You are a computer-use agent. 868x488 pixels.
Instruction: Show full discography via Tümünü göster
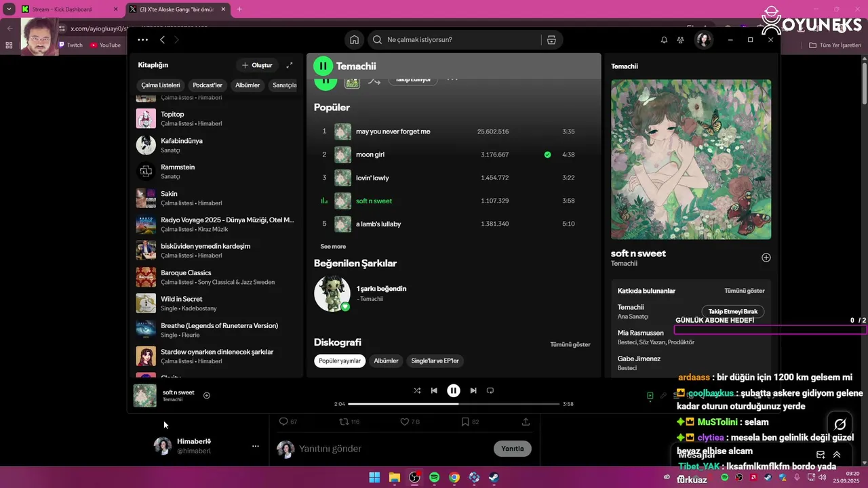pos(570,344)
